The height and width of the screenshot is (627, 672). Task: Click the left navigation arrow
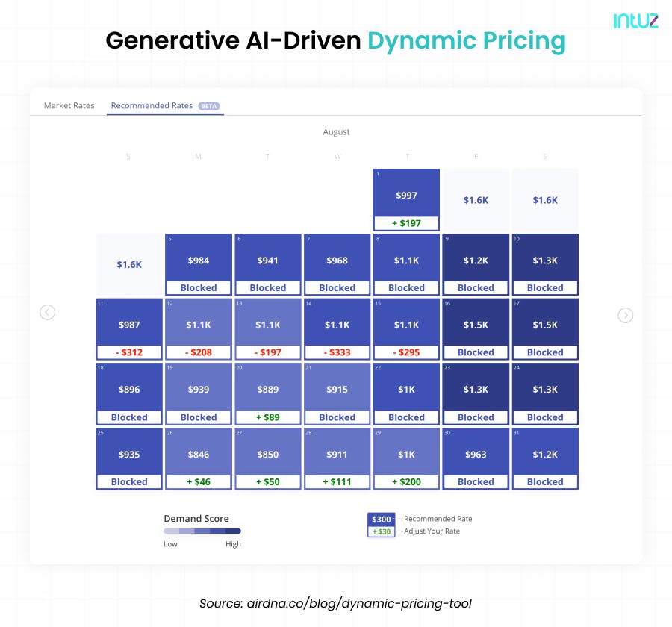(48, 312)
